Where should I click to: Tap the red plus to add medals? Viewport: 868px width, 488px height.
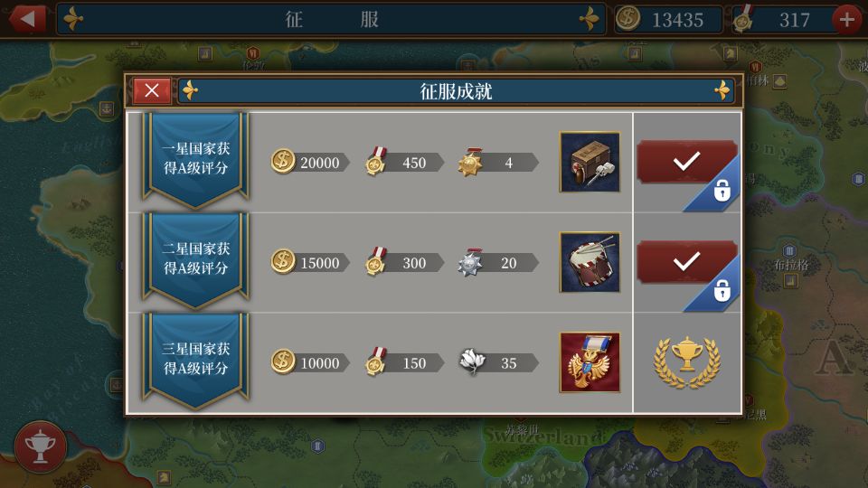847,20
